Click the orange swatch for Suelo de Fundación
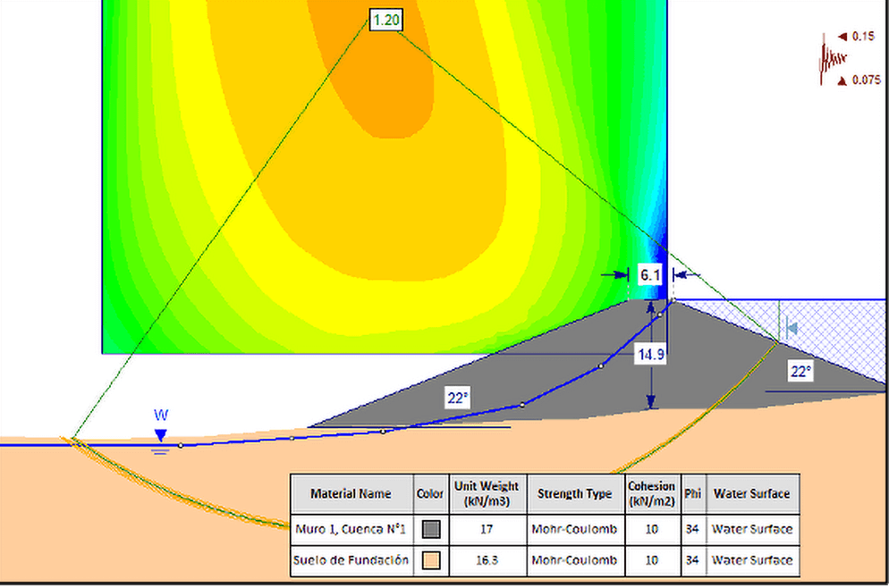This screenshot has height=588, width=889. click(x=430, y=560)
